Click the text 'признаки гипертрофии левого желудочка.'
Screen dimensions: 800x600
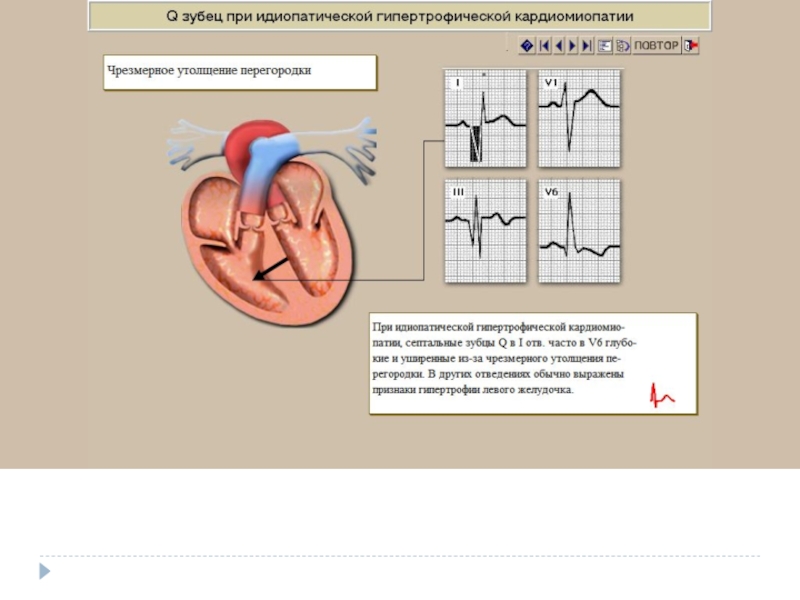point(473,390)
